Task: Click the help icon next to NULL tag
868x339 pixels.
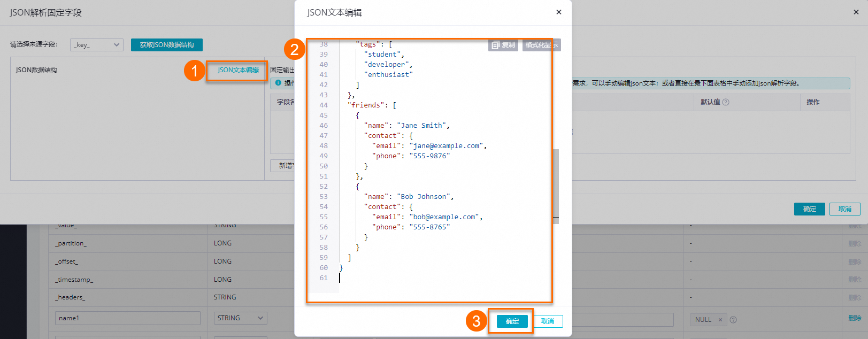Action: click(733, 320)
